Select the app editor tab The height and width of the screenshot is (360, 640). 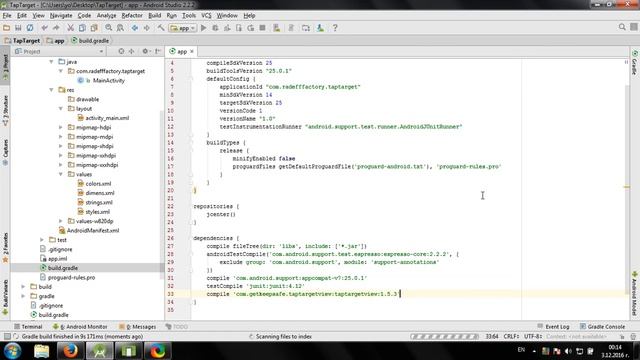[x=182, y=51]
